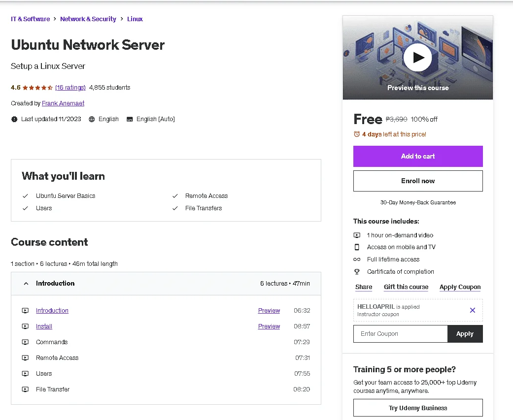Click the video icon beside Introduction lecture

pos(25,311)
